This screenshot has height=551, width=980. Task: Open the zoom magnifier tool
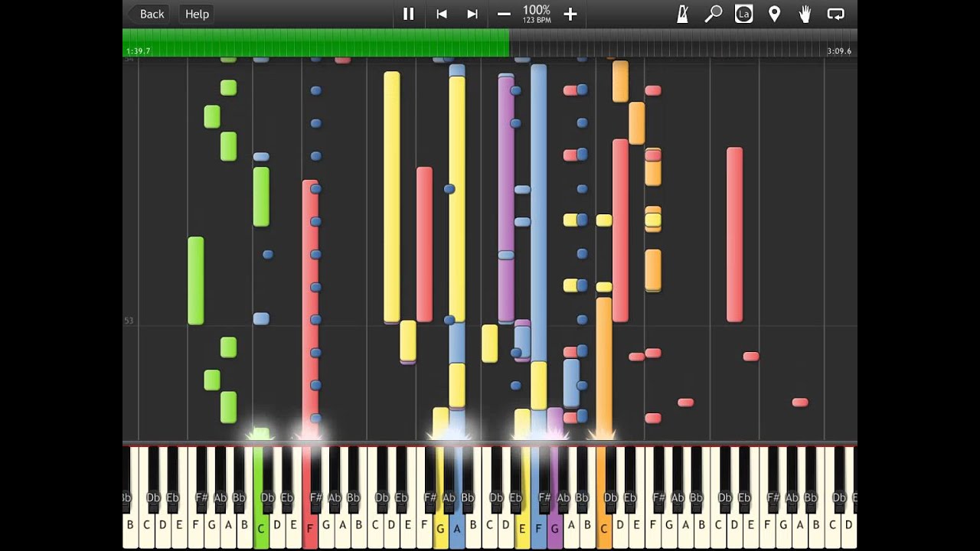(713, 14)
